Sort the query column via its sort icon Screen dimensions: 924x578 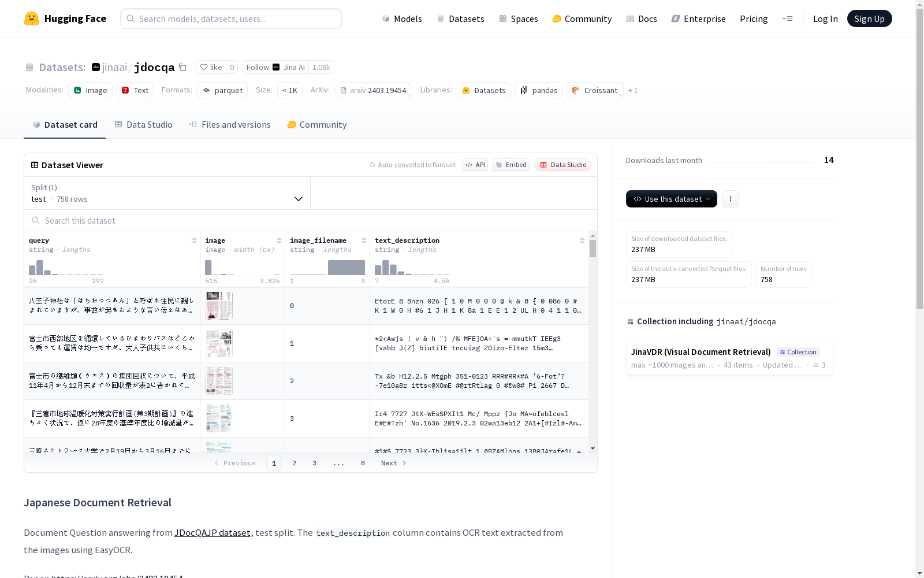(194, 240)
